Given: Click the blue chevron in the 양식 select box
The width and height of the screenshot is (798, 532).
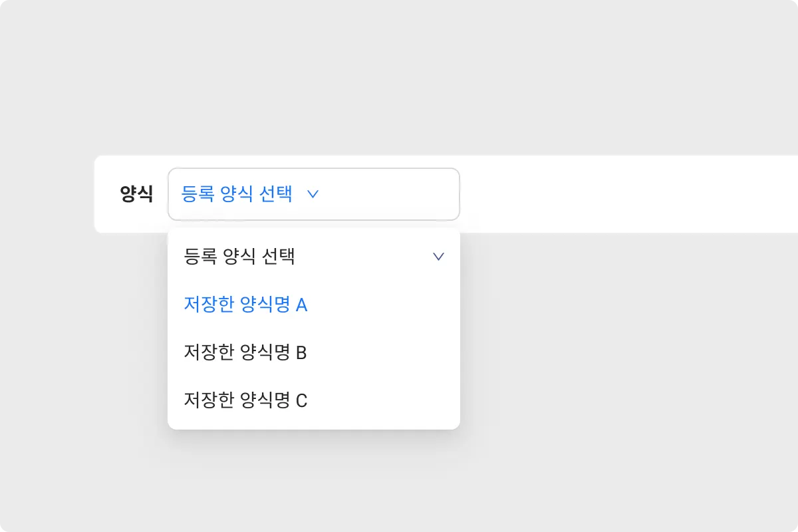Looking at the screenshot, I should pyautogui.click(x=313, y=194).
